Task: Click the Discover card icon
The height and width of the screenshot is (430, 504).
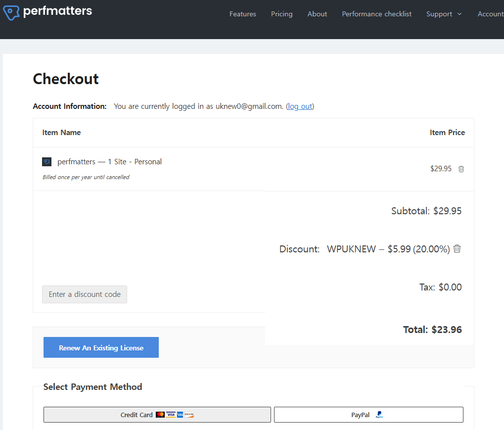Action: 189,415
